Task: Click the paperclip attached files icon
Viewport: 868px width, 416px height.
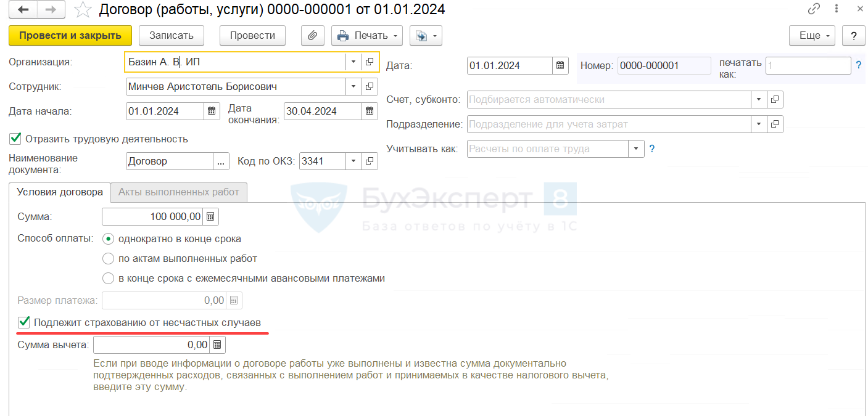Action: 313,36
